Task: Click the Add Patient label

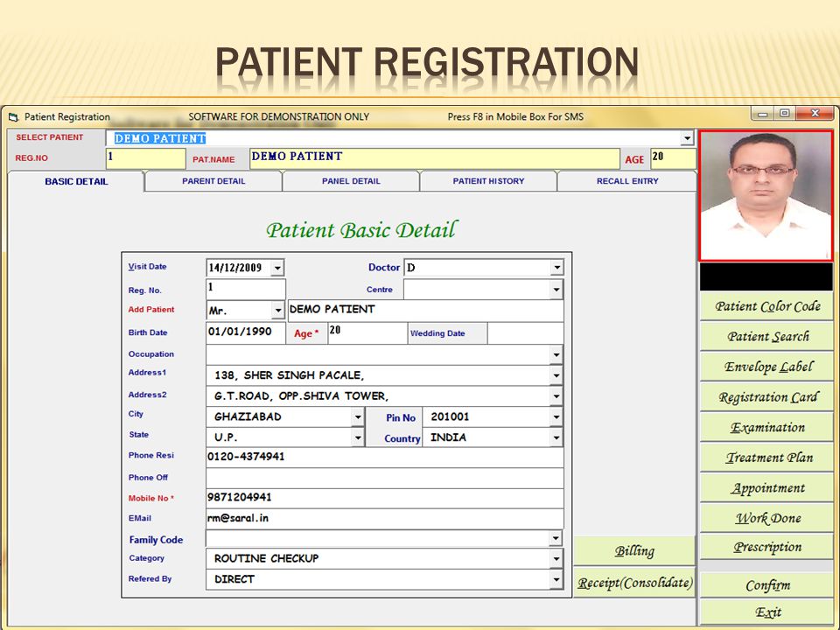Action: pyautogui.click(x=151, y=310)
